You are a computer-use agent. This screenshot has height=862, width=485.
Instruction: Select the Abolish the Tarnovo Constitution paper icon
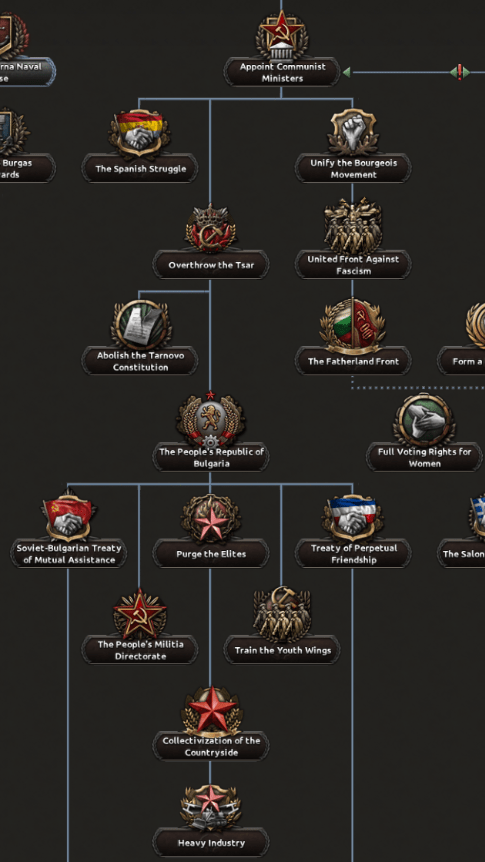click(140, 324)
